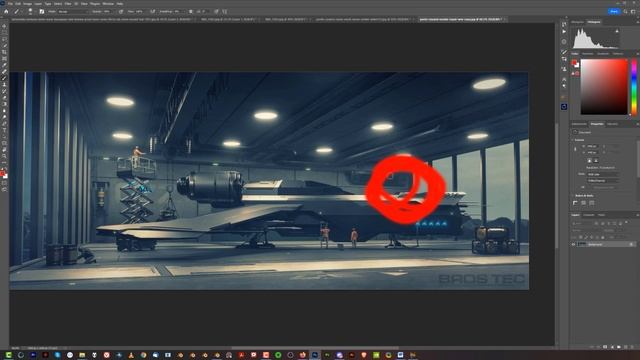Switch to the Channels tab
The image size is (640, 360).
589,215
